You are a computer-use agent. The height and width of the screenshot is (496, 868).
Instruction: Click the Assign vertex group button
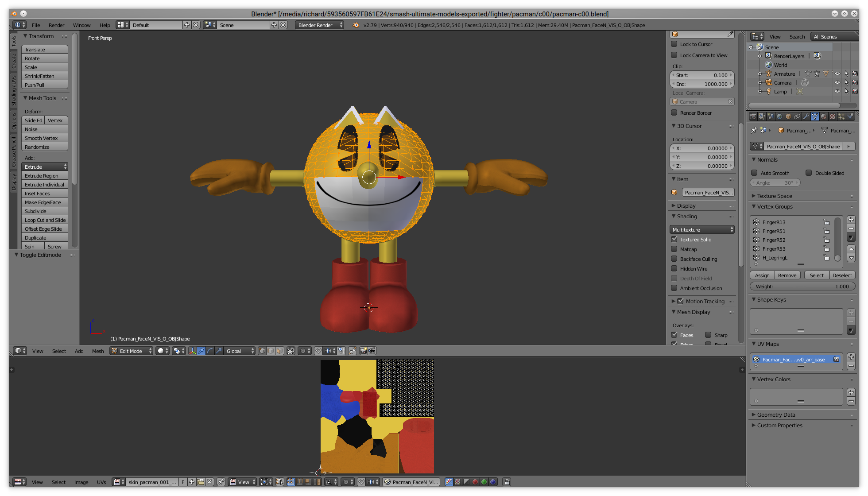pos(762,275)
